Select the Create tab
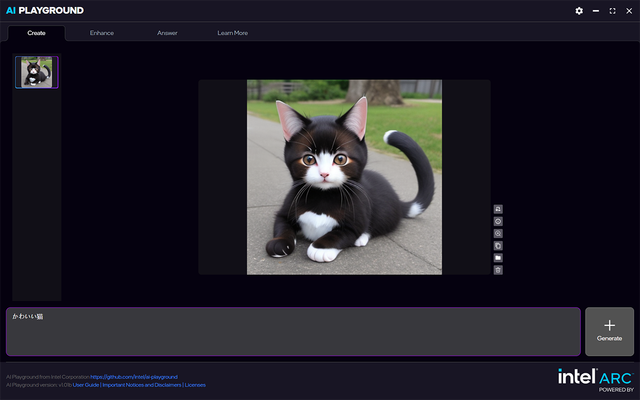Screen dimensions: 640x400 click(x=36, y=33)
